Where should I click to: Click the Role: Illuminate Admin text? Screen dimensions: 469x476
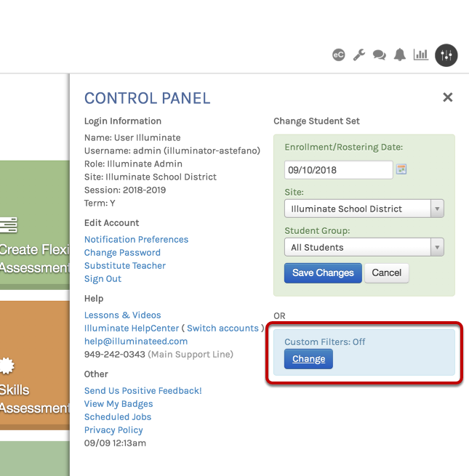point(133,164)
